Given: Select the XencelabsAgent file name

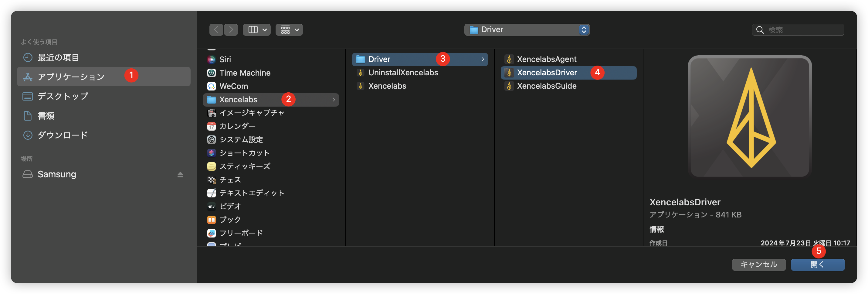Looking at the screenshot, I should [547, 59].
